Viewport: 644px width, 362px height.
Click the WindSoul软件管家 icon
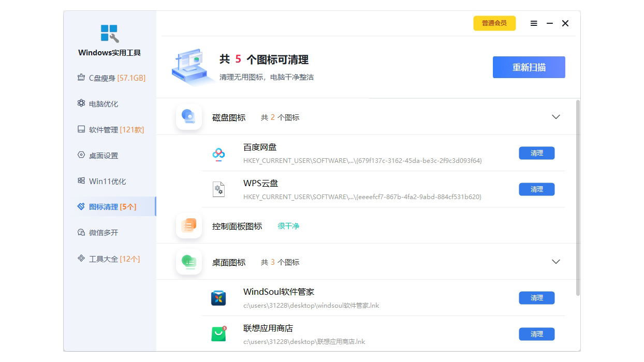218,298
